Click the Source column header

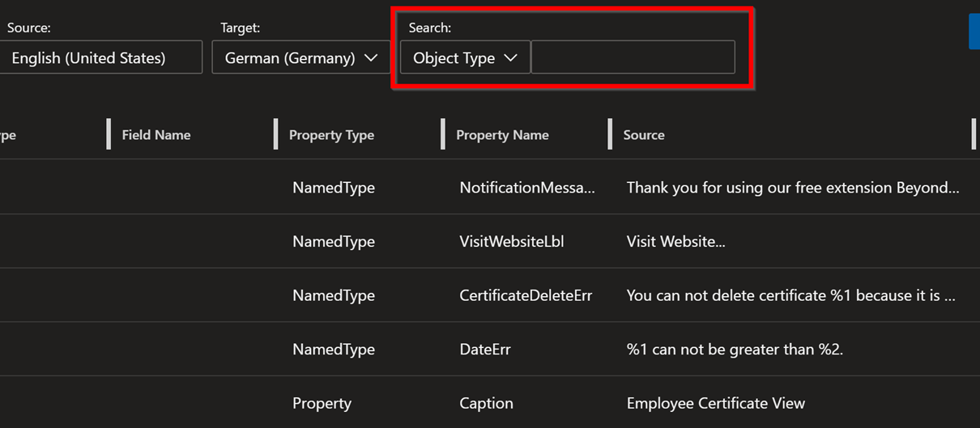tap(644, 135)
